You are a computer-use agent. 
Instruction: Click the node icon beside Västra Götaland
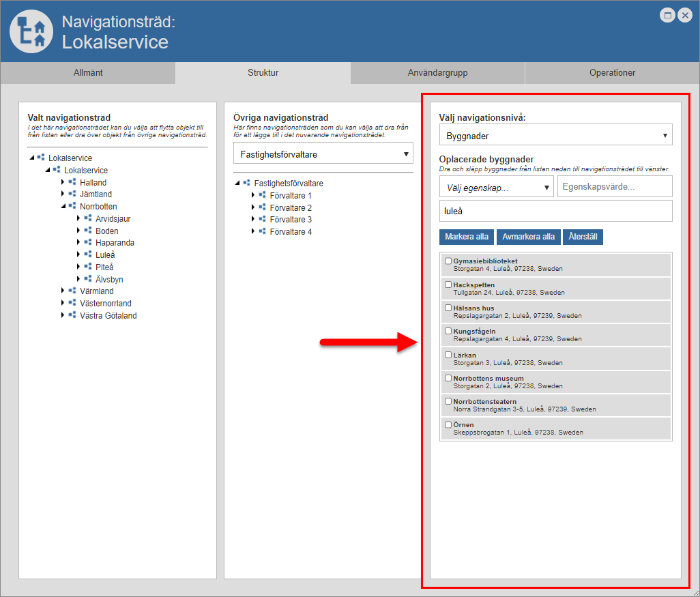pos(72,315)
